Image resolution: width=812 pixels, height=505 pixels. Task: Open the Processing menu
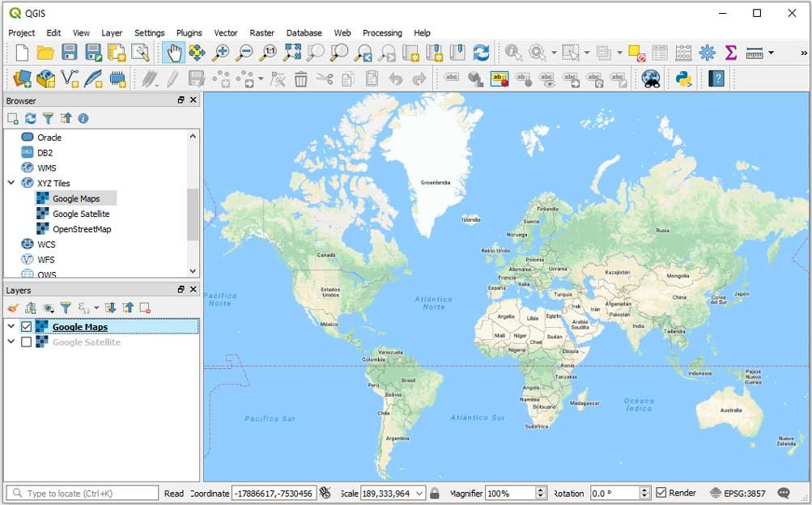[382, 33]
